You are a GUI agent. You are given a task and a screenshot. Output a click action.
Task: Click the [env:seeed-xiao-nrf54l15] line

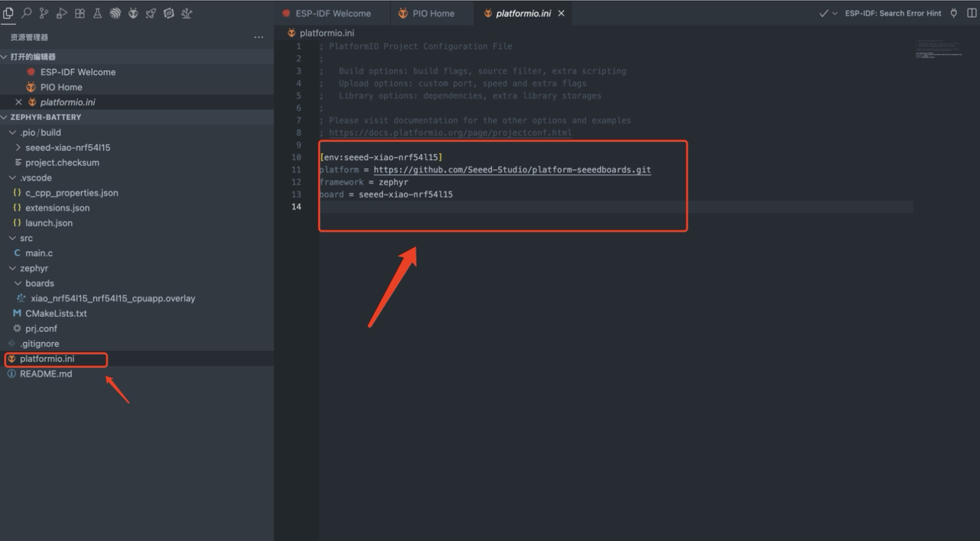coord(381,157)
